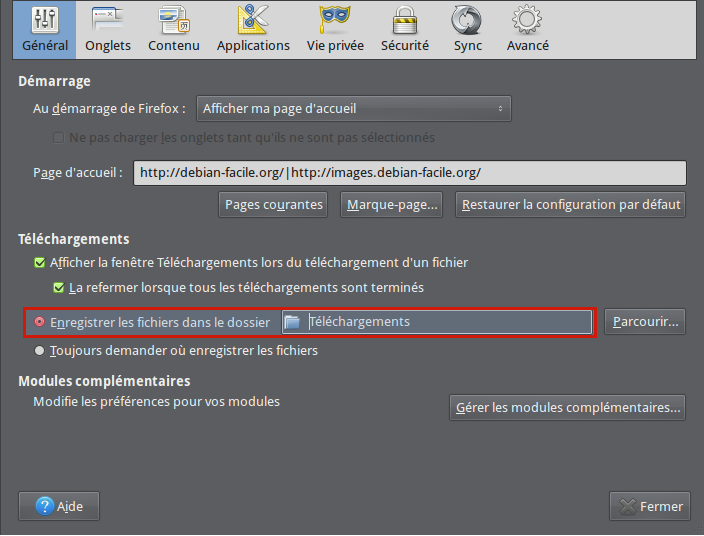
Task: Click the Page d'accueil URL field
Action: pyautogui.click(x=409, y=172)
